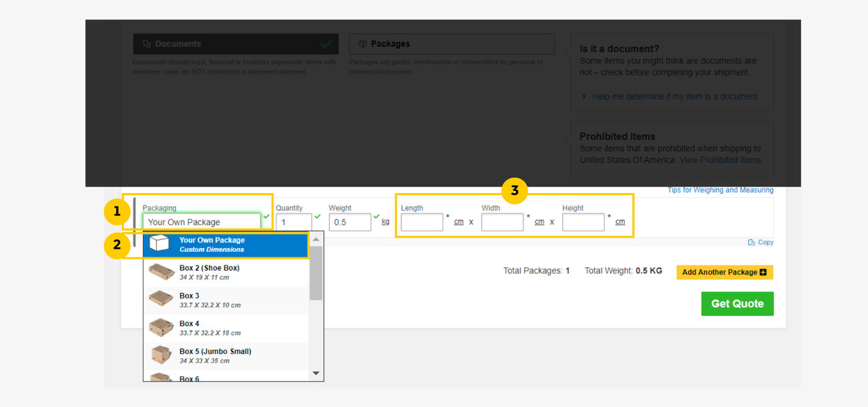Click the box icon next to Box 5
868x407 pixels.
161,356
